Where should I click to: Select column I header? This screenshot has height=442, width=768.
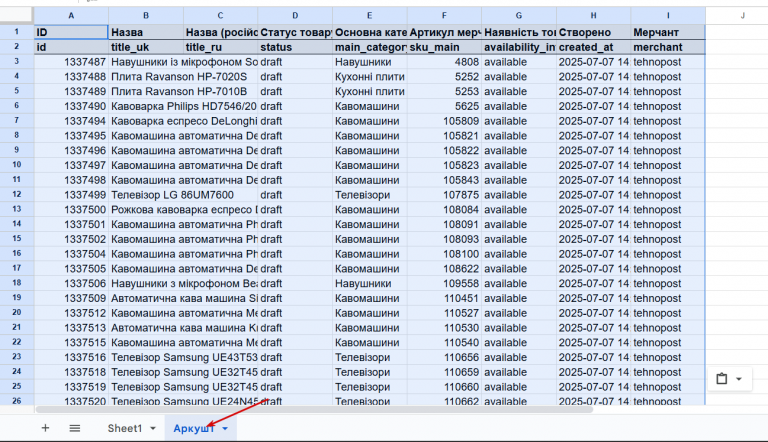[x=668, y=16]
